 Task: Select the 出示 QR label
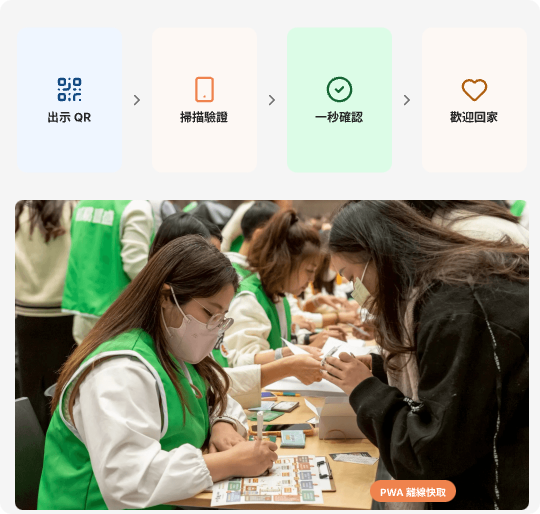point(69,117)
